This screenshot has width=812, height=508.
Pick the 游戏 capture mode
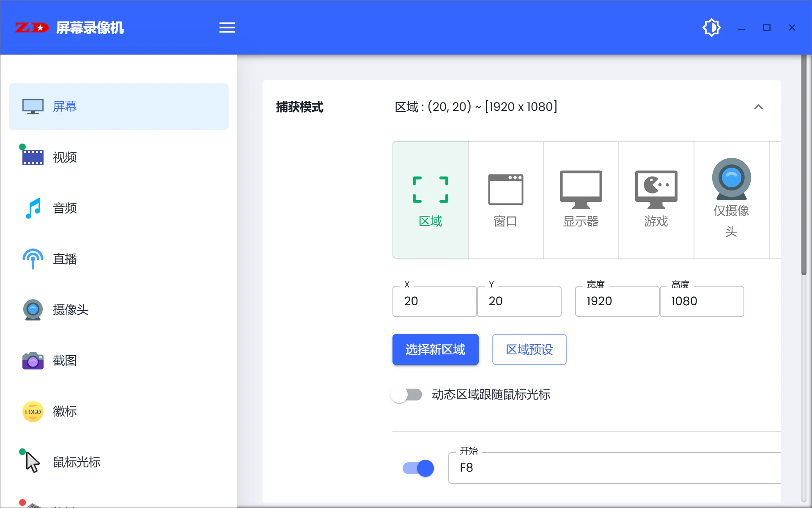[656, 200]
